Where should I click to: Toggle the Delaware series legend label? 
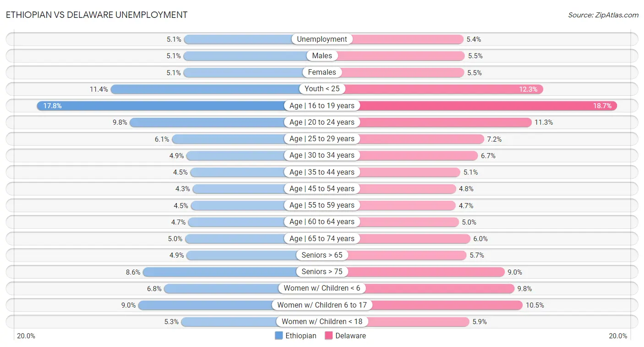coord(350,336)
